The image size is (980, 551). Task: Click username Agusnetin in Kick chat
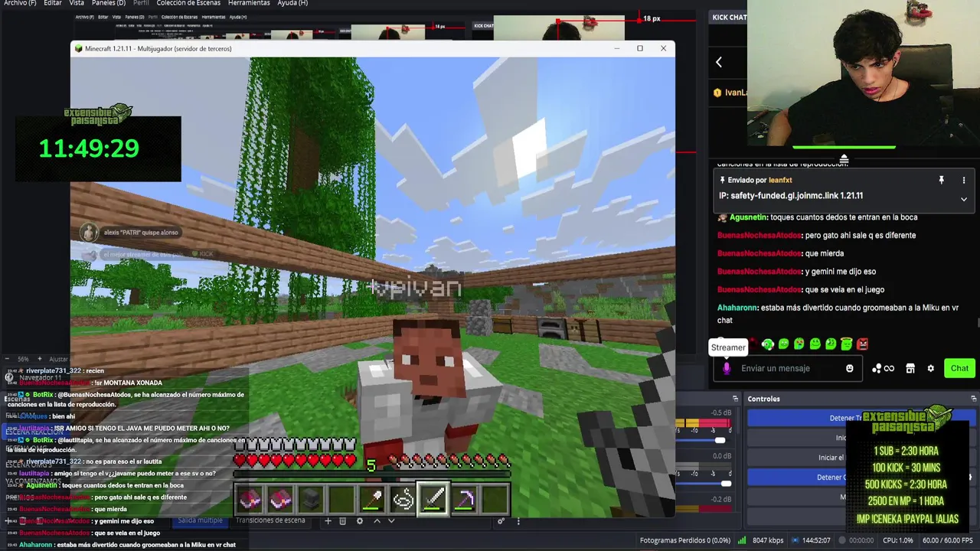(x=748, y=217)
